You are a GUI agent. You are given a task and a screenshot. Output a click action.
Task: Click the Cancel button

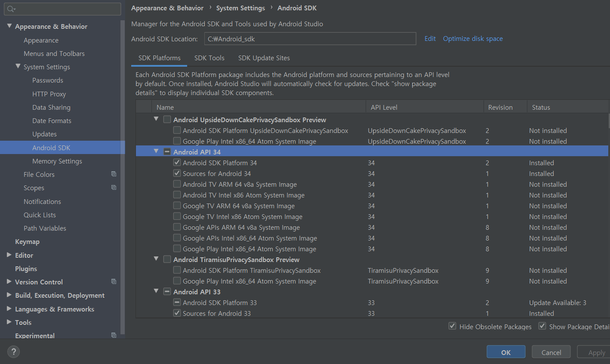(551, 352)
